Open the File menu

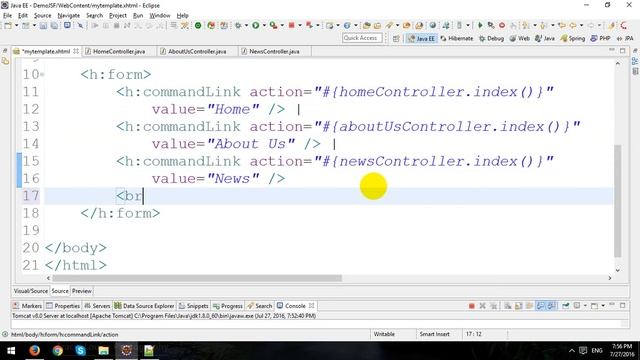click(7, 16)
